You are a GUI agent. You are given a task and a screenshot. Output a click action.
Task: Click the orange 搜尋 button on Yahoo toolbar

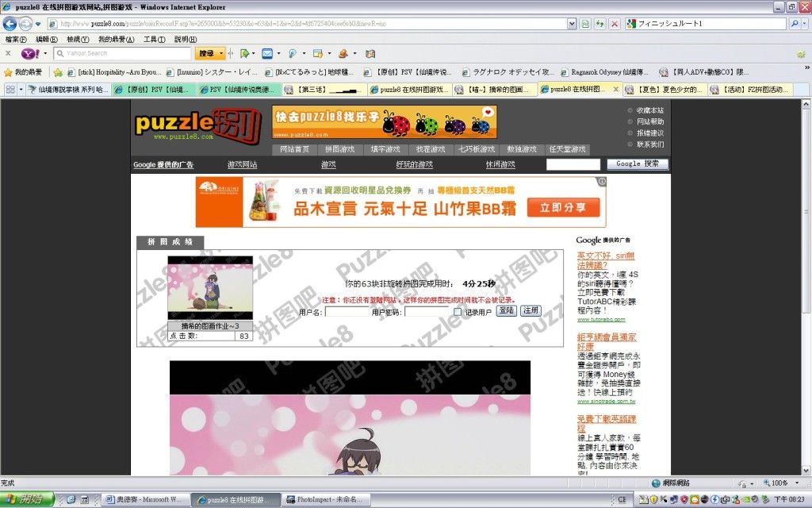207,53
